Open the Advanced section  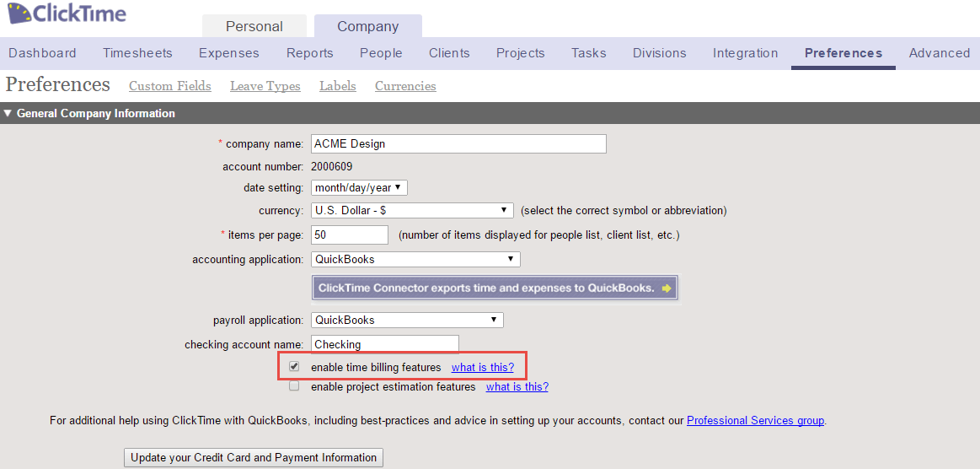940,53
